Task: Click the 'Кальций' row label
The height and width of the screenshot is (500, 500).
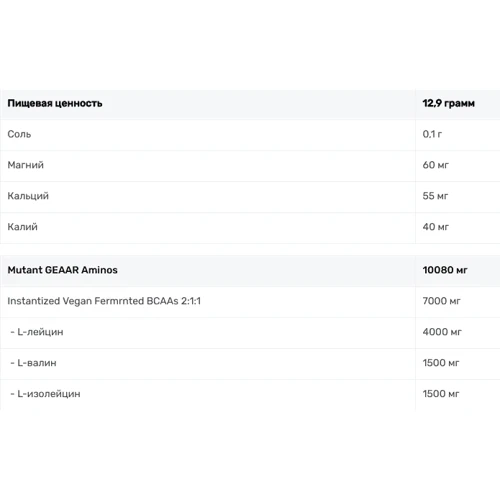Action: (x=28, y=196)
